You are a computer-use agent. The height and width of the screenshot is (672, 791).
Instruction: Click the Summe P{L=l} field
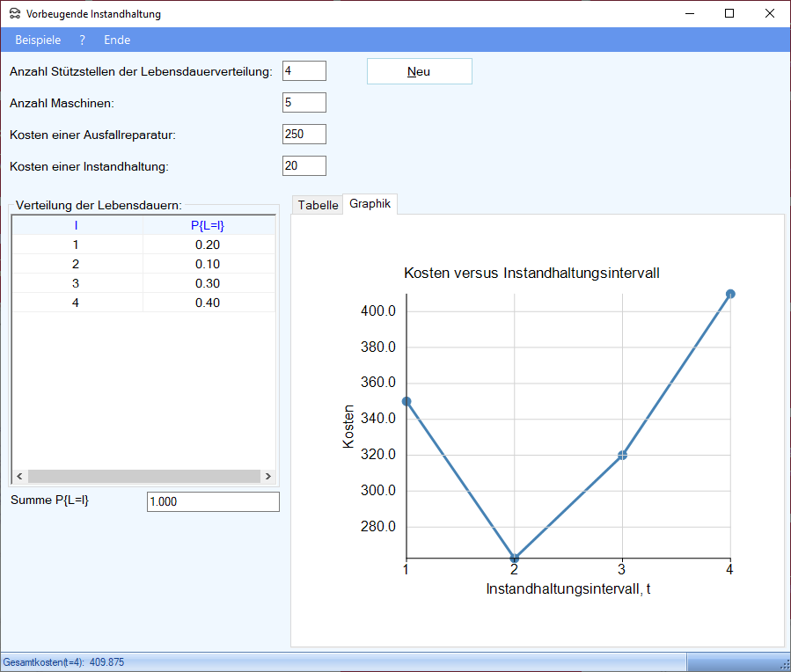tap(213, 501)
